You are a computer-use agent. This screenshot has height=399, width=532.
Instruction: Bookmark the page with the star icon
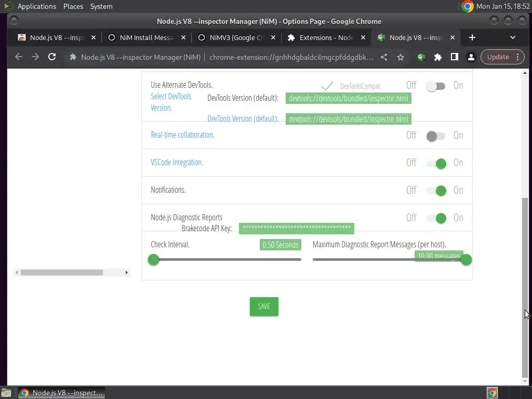pos(401,57)
